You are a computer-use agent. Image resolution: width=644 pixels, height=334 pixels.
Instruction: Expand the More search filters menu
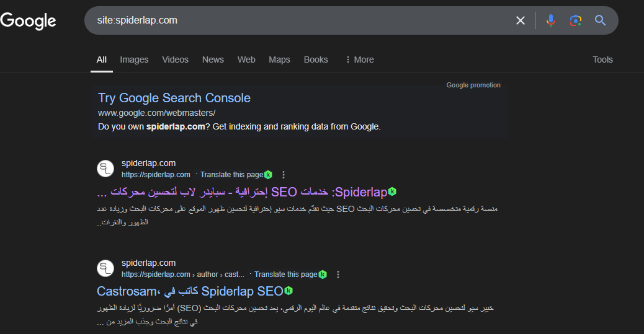[x=359, y=59]
